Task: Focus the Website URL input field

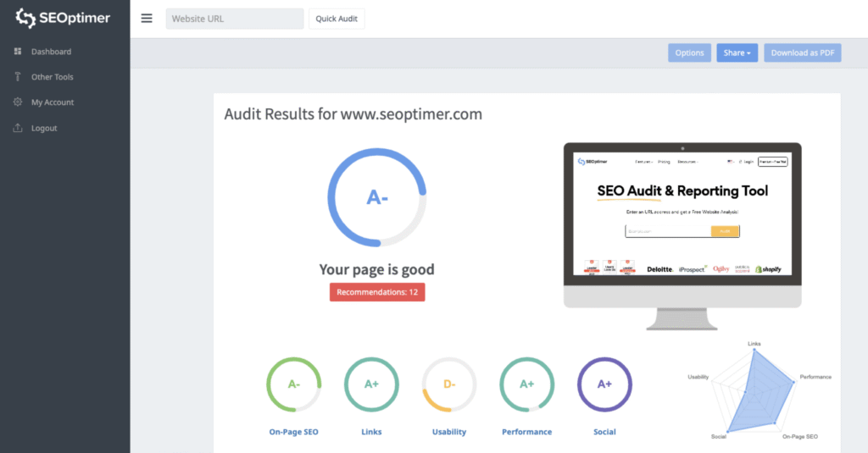Action: 235,19
